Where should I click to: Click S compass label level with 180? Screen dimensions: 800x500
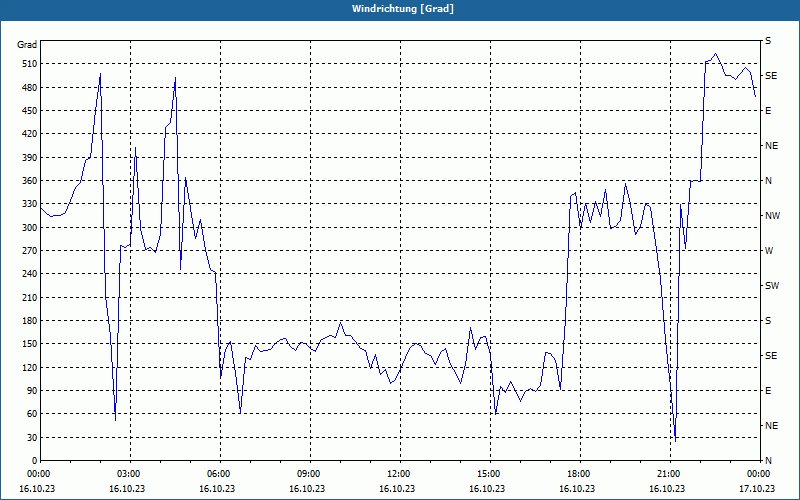(768, 321)
